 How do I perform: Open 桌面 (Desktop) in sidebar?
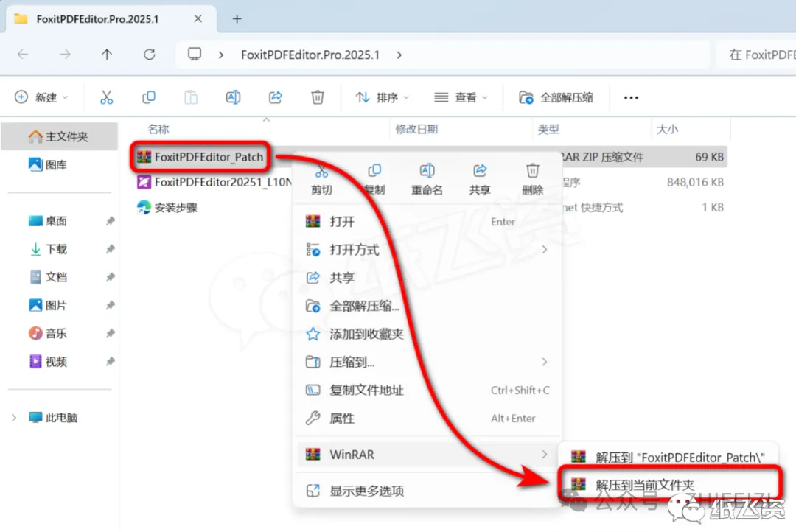coord(48,221)
